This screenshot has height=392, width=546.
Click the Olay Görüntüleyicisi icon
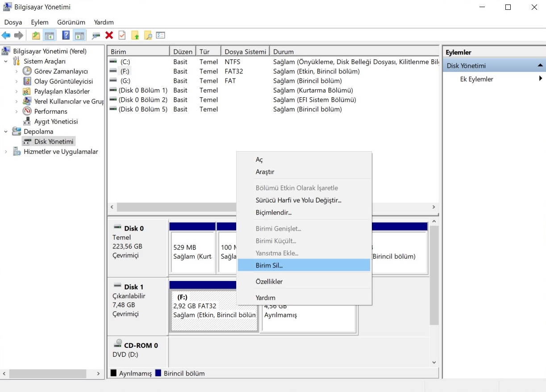tap(27, 81)
